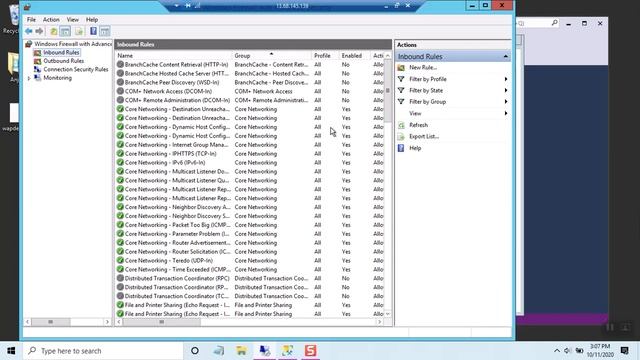
Task: Click the search magnifier in the background window
Action: [554, 23]
